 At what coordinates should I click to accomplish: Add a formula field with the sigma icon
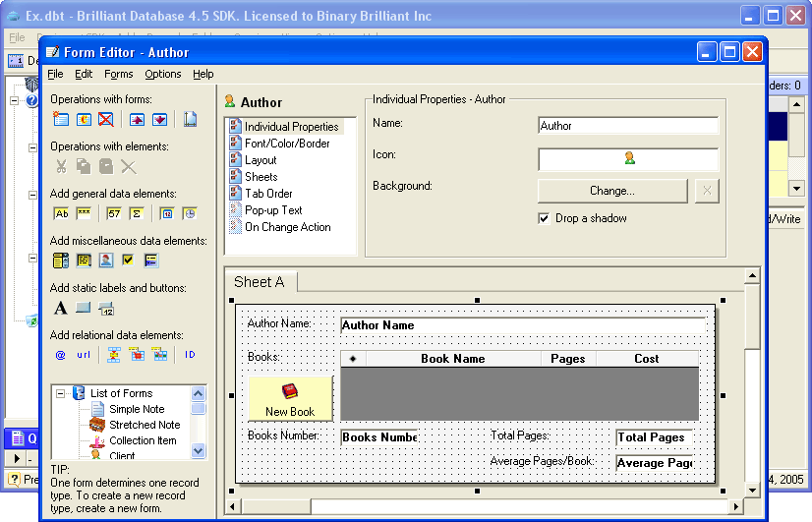(137, 213)
